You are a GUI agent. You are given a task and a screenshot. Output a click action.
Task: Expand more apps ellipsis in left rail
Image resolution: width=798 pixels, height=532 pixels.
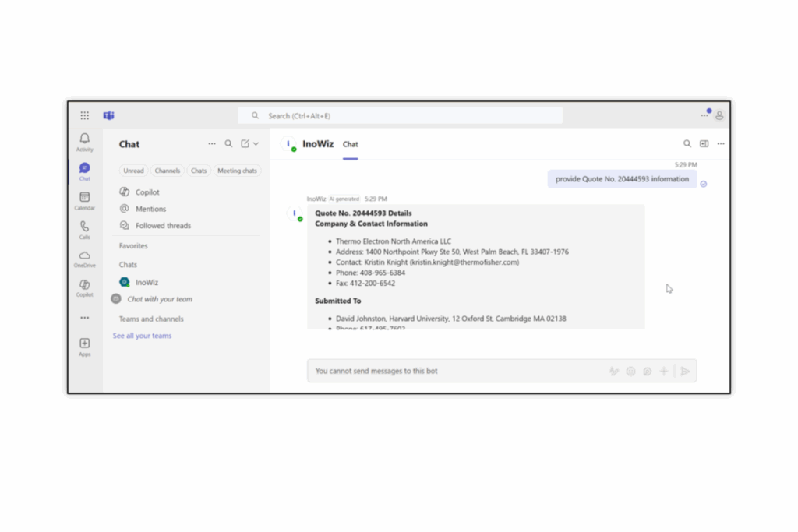pos(84,318)
